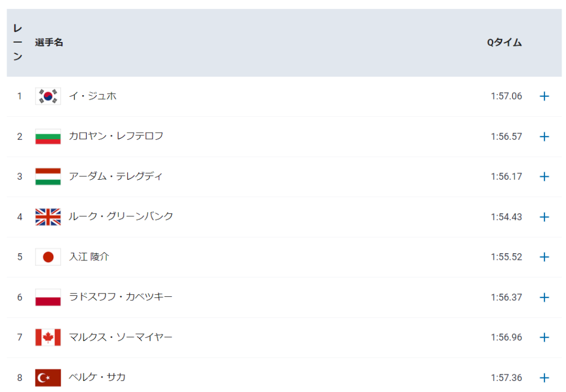Show details for マルクス・ソーマイヤー via plus
Image resolution: width=566 pixels, height=392 pixels.
[x=544, y=337]
